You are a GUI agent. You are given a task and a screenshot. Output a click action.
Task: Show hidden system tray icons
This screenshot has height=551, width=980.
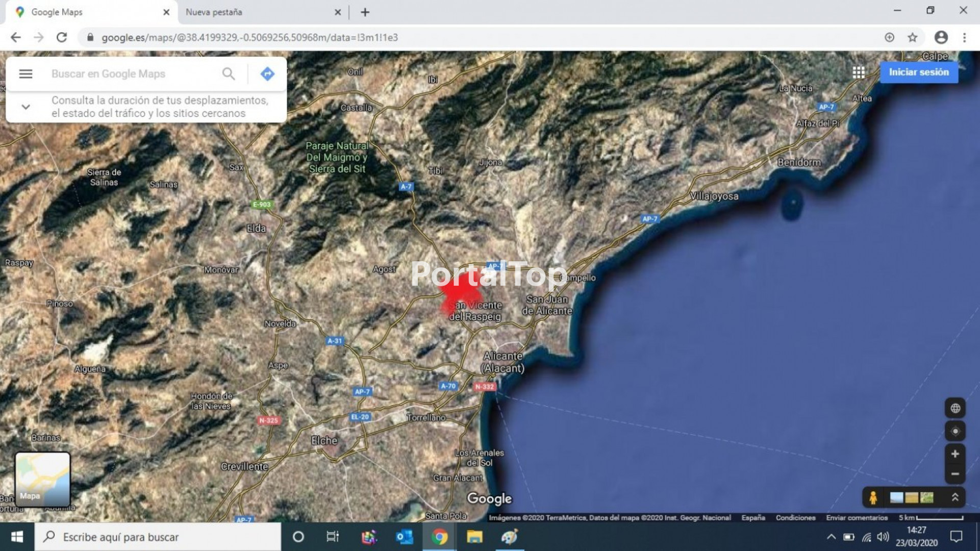pyautogui.click(x=831, y=537)
